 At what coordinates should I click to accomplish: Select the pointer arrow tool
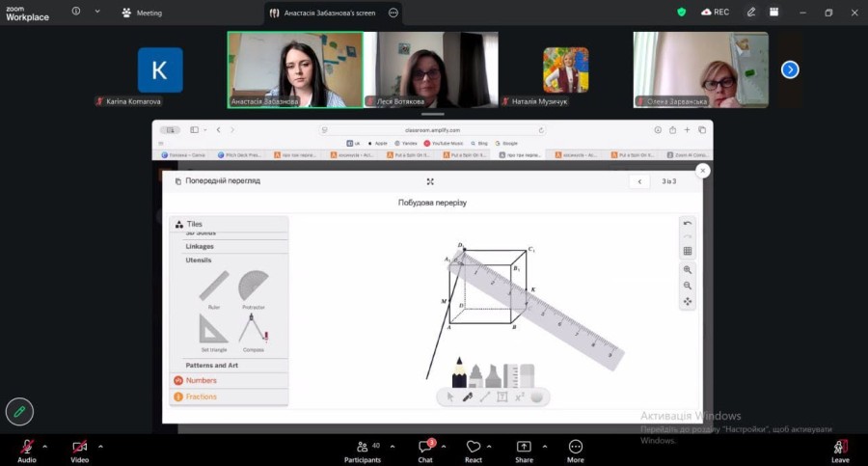450,397
